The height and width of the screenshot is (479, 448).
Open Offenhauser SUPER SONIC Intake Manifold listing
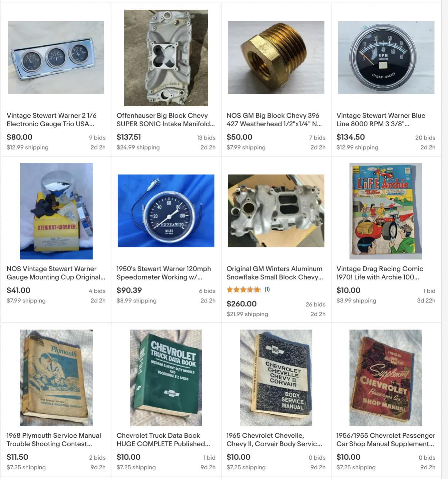coord(166,120)
